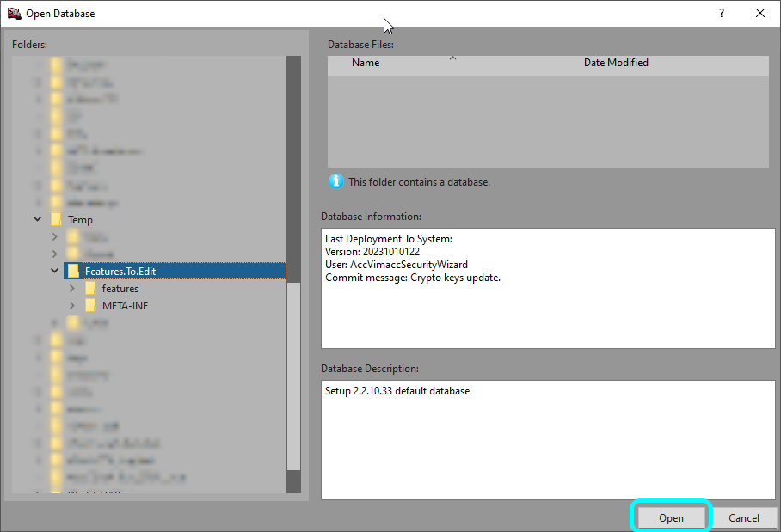
Task: Click the empty Database Files list area
Action: point(547,120)
